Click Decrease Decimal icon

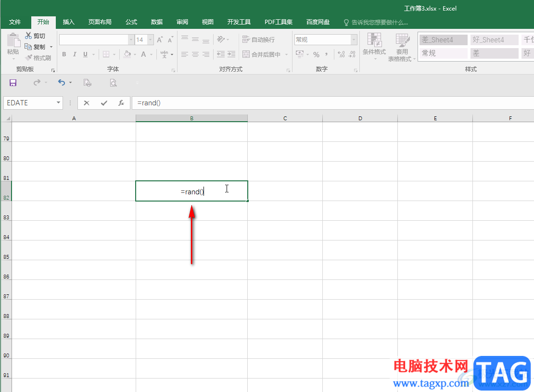352,54
